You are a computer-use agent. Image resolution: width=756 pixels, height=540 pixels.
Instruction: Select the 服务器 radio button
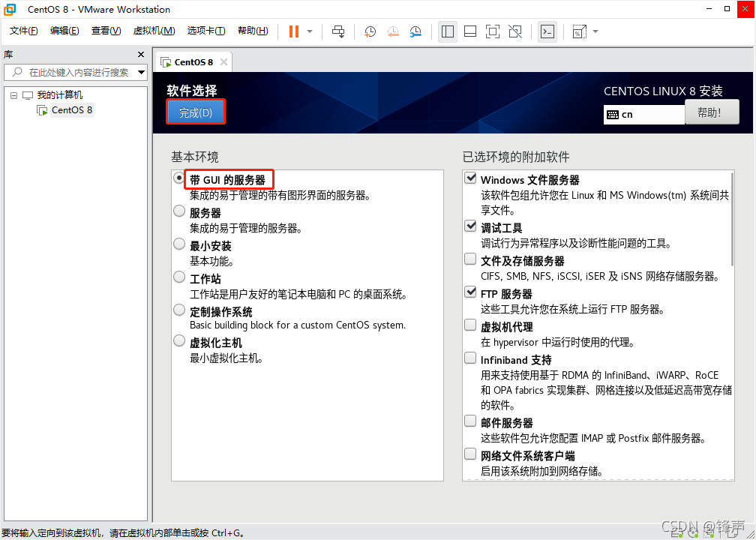pos(178,211)
